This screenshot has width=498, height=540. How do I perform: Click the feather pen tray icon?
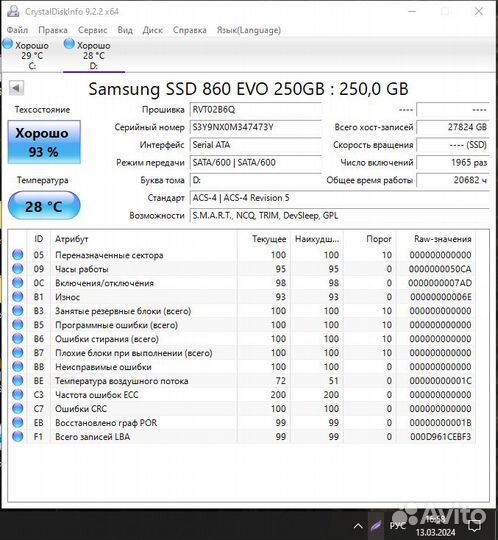tap(376, 526)
